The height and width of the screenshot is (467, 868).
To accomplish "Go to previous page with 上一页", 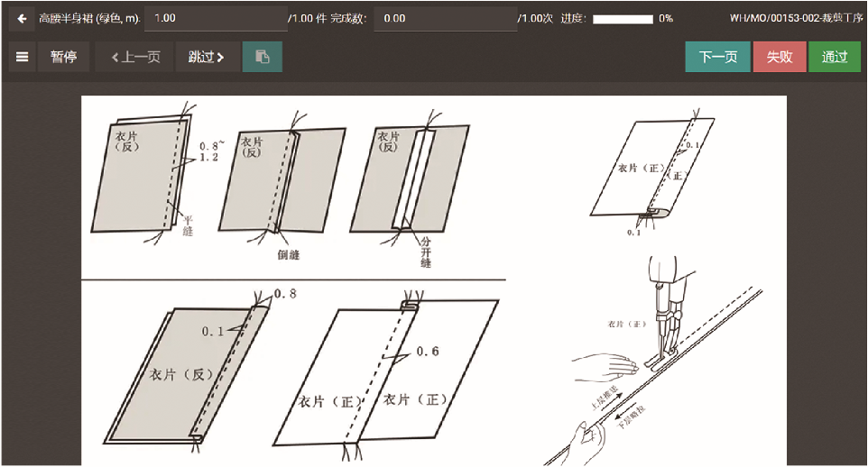I will (134, 57).
